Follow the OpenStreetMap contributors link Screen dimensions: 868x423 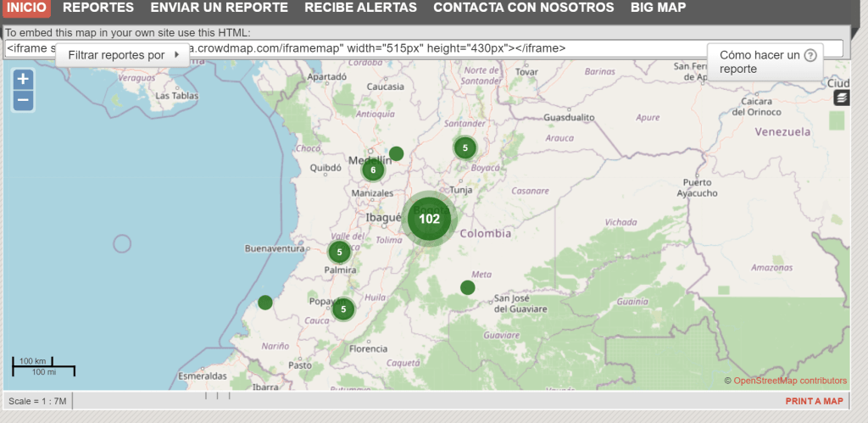(x=790, y=381)
